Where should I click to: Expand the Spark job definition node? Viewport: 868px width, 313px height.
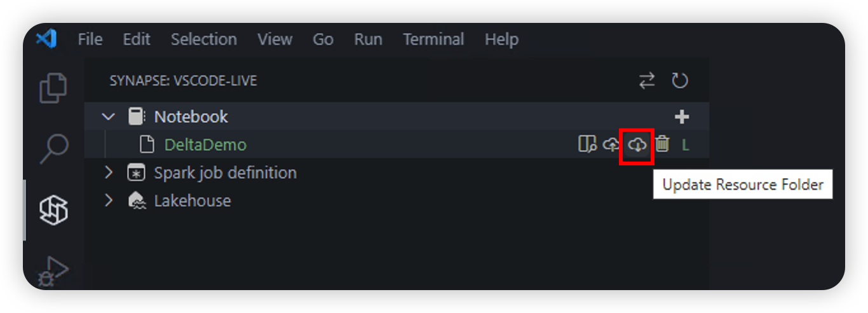(x=109, y=172)
